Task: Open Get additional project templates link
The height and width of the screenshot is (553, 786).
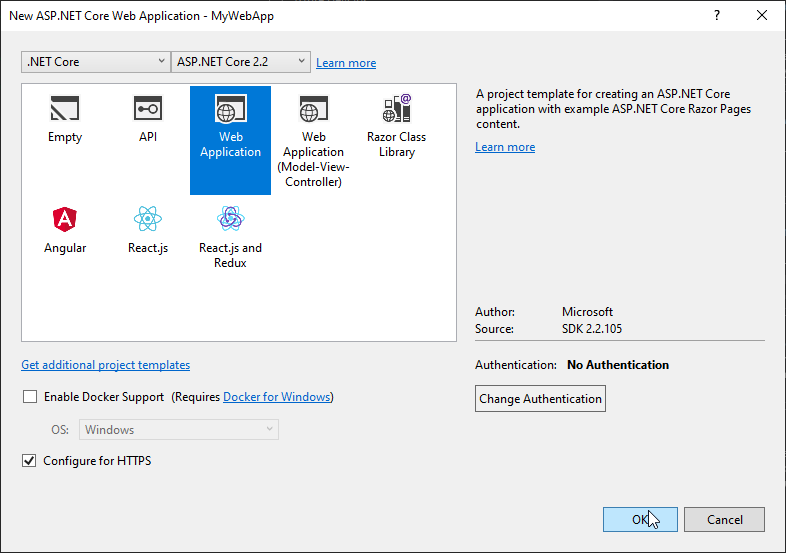Action: click(105, 365)
